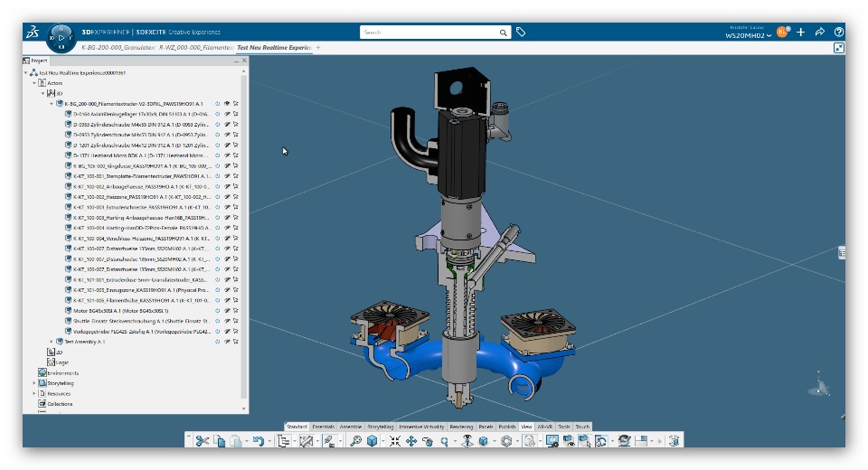This screenshot has height=470, width=868.
Task: Click the right-edge panel handle in viewport
Action: (x=842, y=253)
